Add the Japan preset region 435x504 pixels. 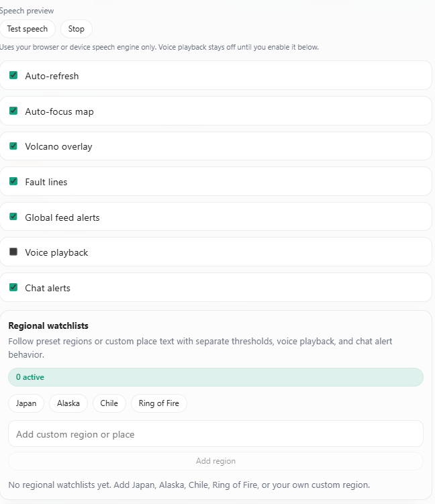(26, 403)
